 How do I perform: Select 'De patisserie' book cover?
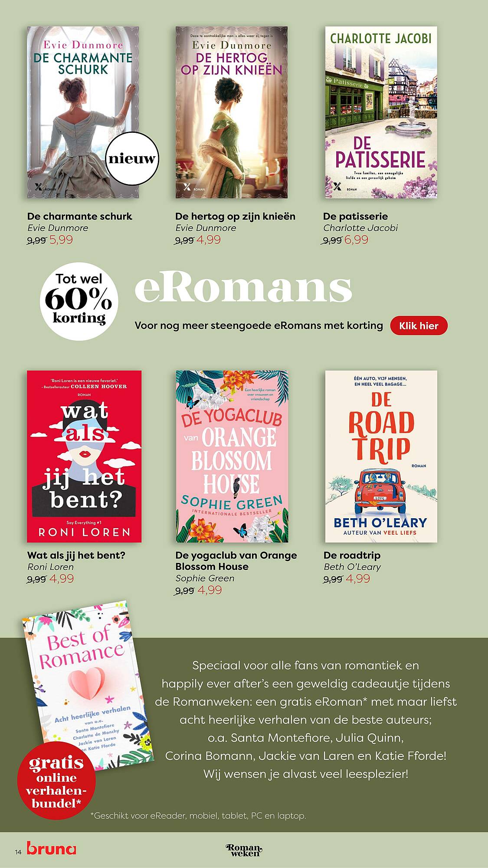(x=381, y=112)
